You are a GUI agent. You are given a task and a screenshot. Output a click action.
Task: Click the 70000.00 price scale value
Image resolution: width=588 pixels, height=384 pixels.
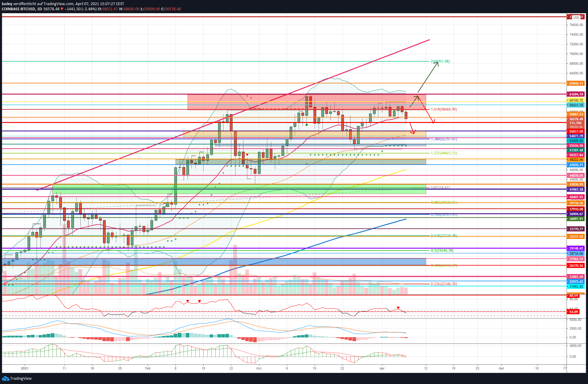click(576, 54)
